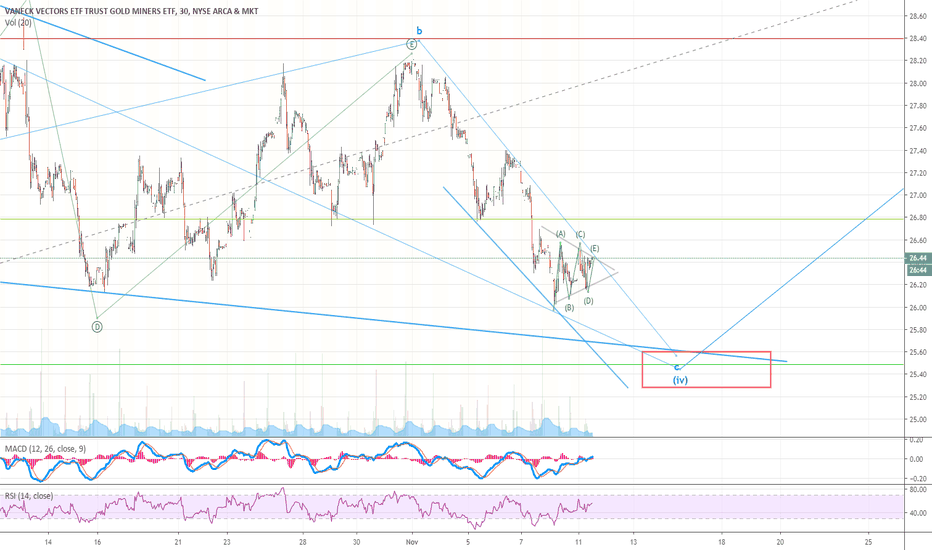Click the date 25 on time axis
The height and width of the screenshot is (550, 932).
coord(868,542)
